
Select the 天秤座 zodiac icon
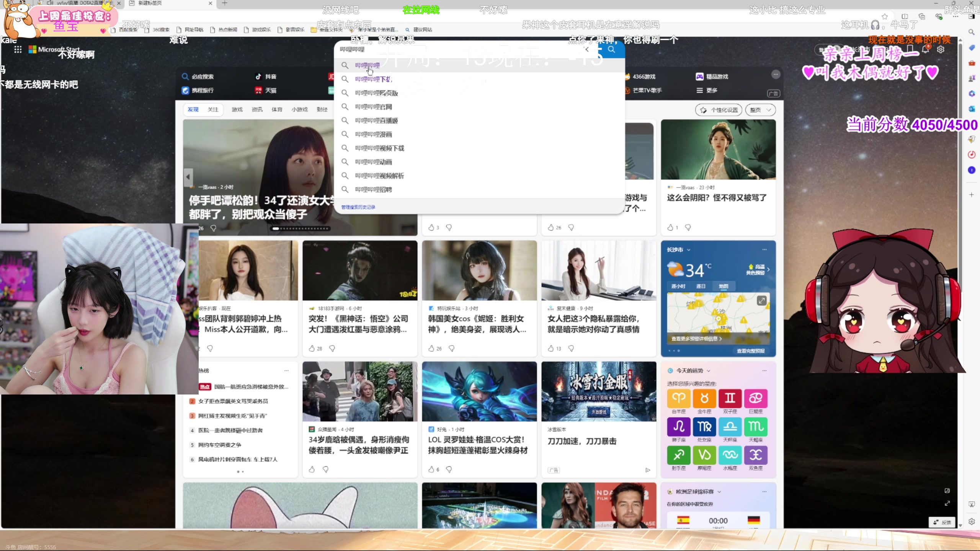[x=730, y=427]
